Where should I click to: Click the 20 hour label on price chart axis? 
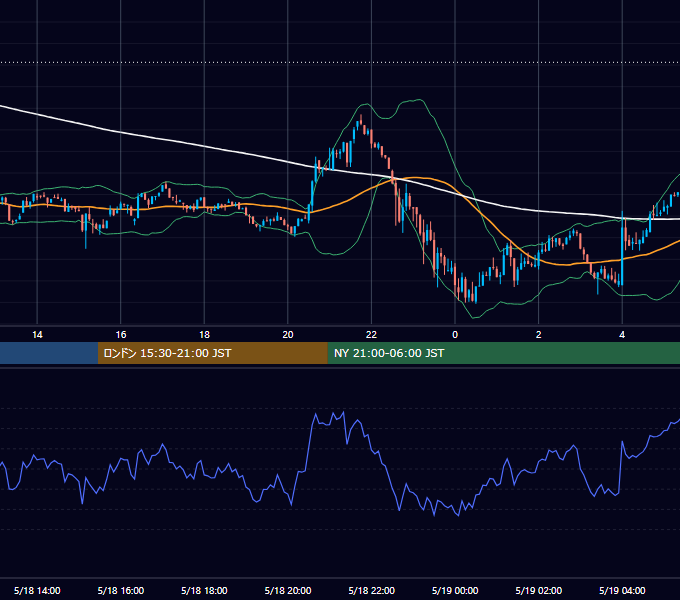click(288, 335)
